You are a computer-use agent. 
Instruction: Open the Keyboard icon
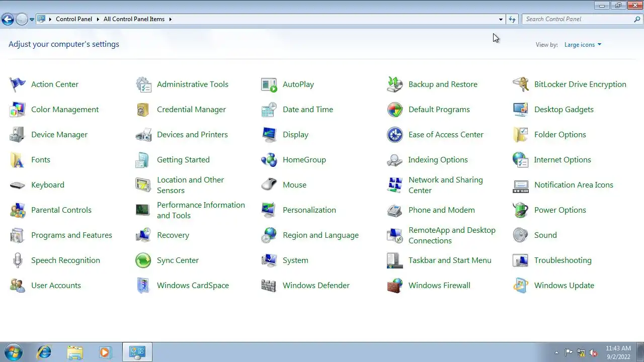(18, 185)
